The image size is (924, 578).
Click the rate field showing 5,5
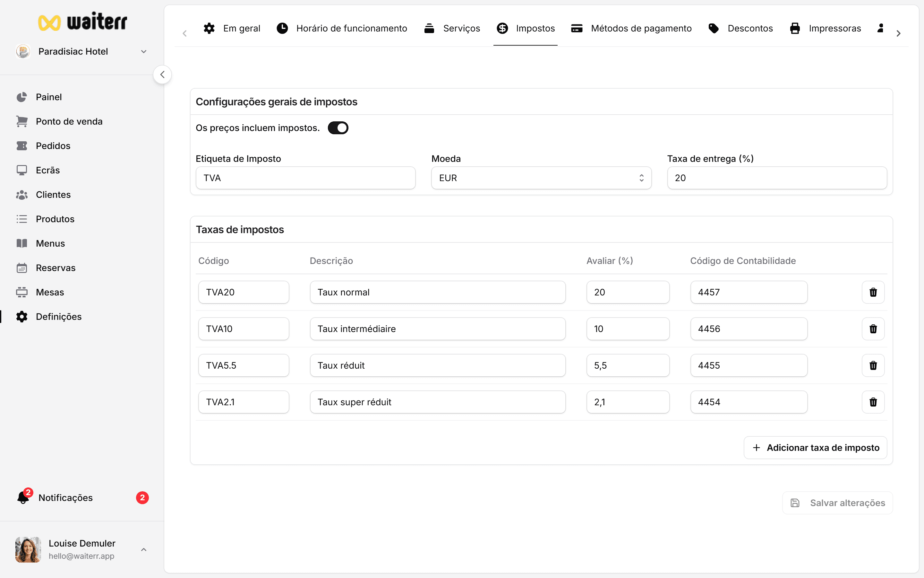click(x=628, y=365)
